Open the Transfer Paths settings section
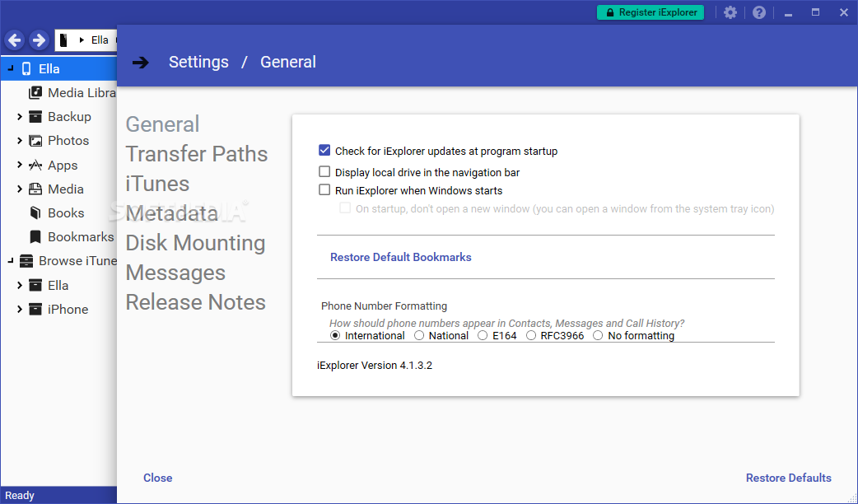This screenshot has height=504, width=858. pyautogui.click(x=197, y=154)
